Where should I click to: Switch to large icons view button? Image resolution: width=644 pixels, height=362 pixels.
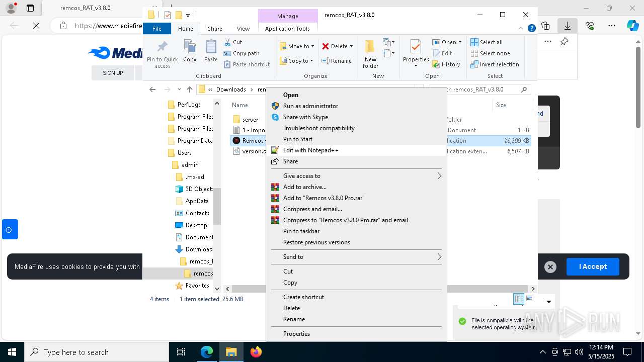(x=530, y=299)
